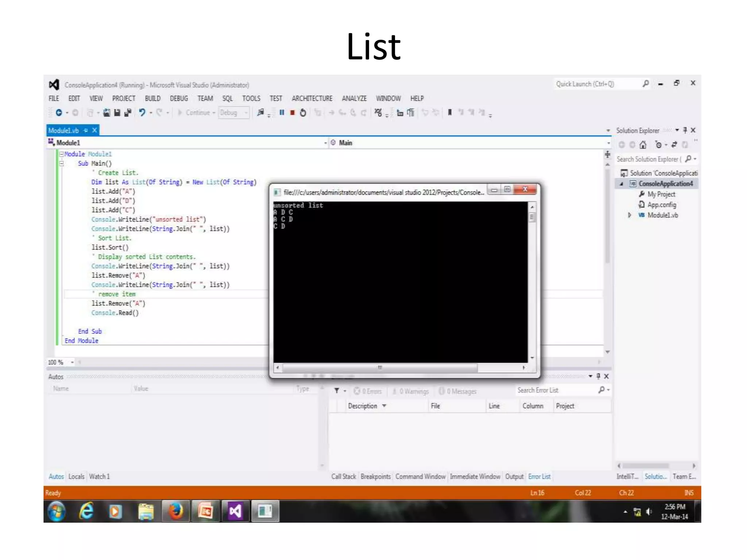Viewport: 747px width, 560px height.
Task: Switch to the Locals tab
Action: pyautogui.click(x=76, y=476)
